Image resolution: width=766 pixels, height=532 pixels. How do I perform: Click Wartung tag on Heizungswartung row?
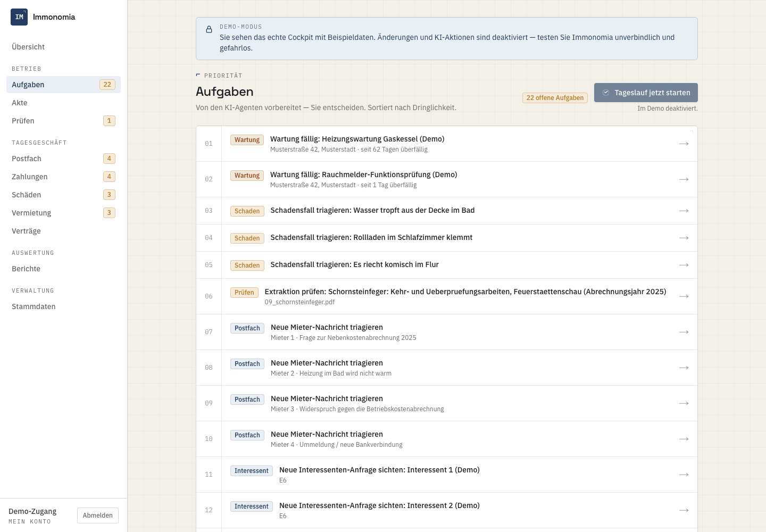tap(247, 140)
